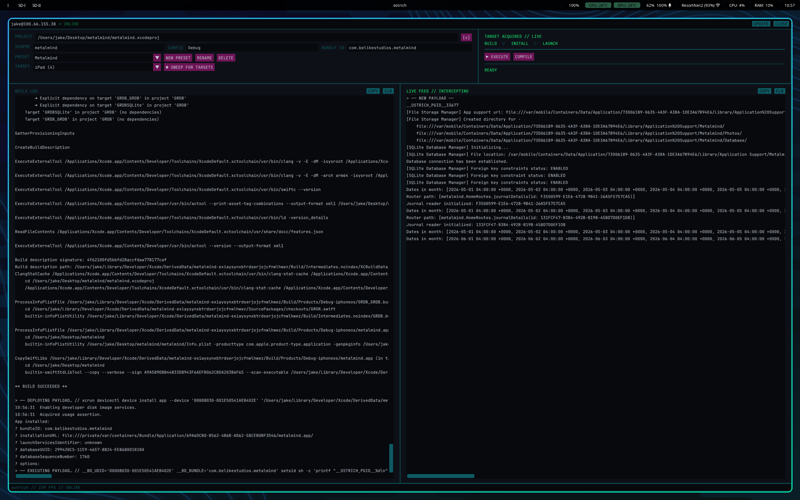Click the TARGET ACQUIRED // LIVE header
The height and width of the screenshot is (500, 800).
(x=513, y=36)
